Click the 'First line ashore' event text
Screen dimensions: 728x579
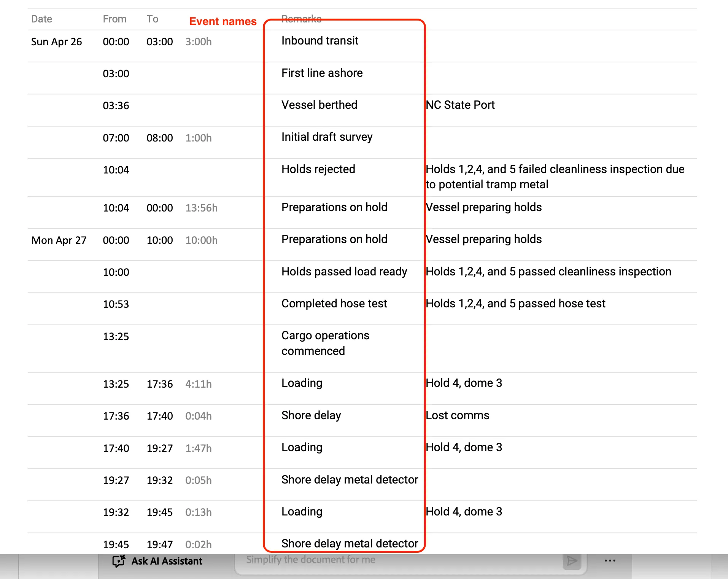322,73
